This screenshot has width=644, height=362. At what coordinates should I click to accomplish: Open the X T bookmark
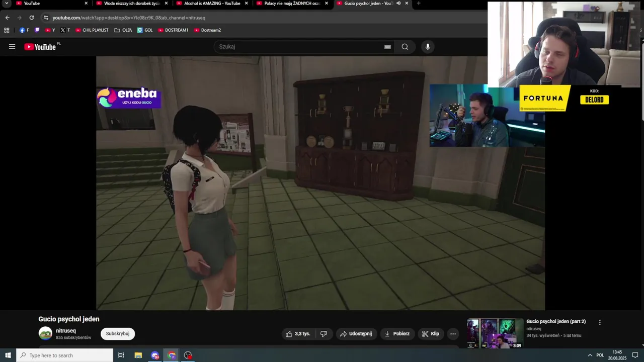point(65,30)
